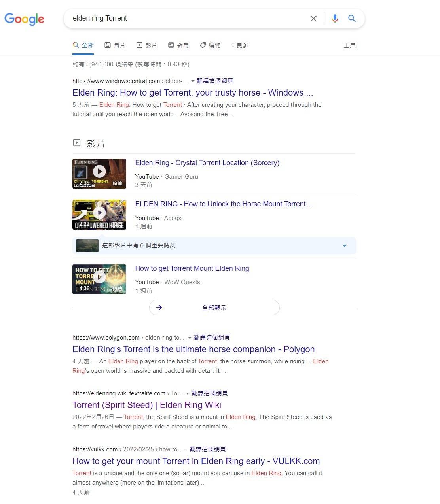Open the Elden Ring Wiki Torrent result
Viewport: 440px width, 504px height.
tap(147, 405)
